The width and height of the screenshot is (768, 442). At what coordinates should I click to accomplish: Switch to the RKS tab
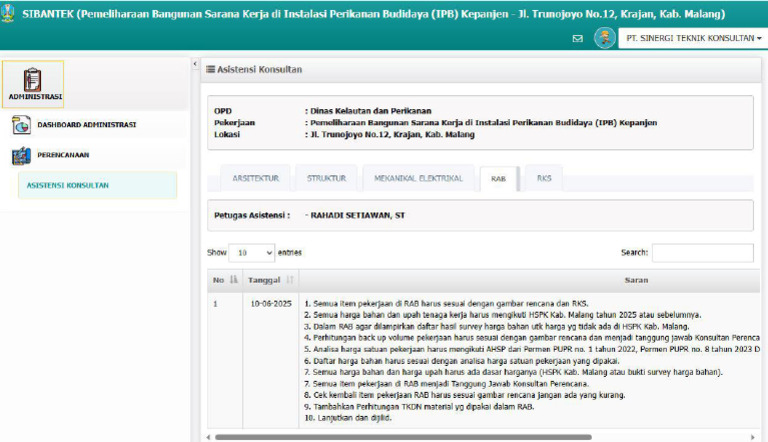544,178
